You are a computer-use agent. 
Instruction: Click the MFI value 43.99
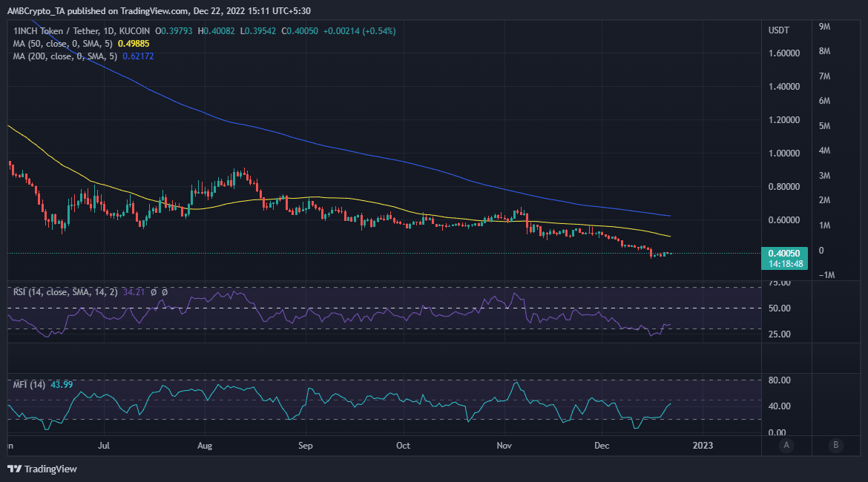[62, 384]
